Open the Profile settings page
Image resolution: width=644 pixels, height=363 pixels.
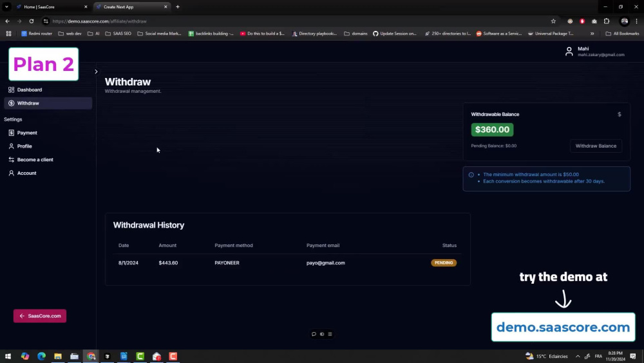tap(21, 146)
